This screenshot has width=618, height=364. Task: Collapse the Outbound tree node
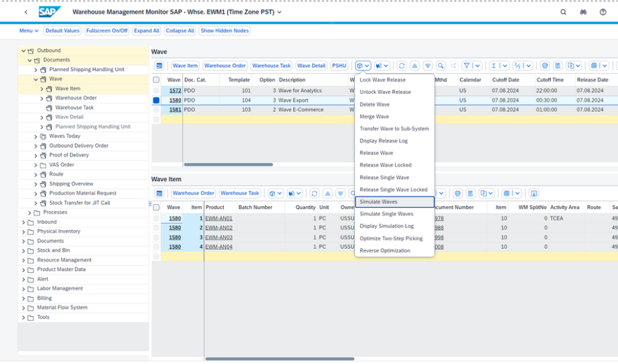point(24,50)
